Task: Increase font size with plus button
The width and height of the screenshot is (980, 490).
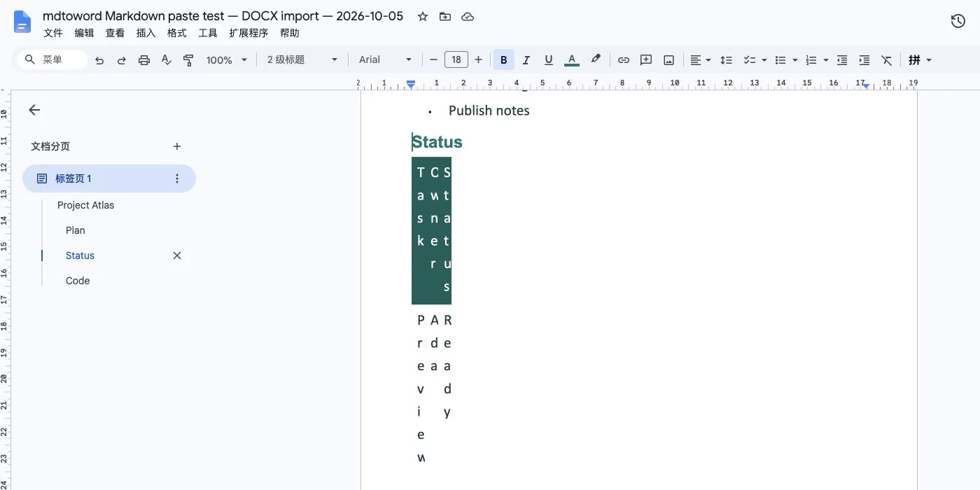Action: click(x=478, y=60)
